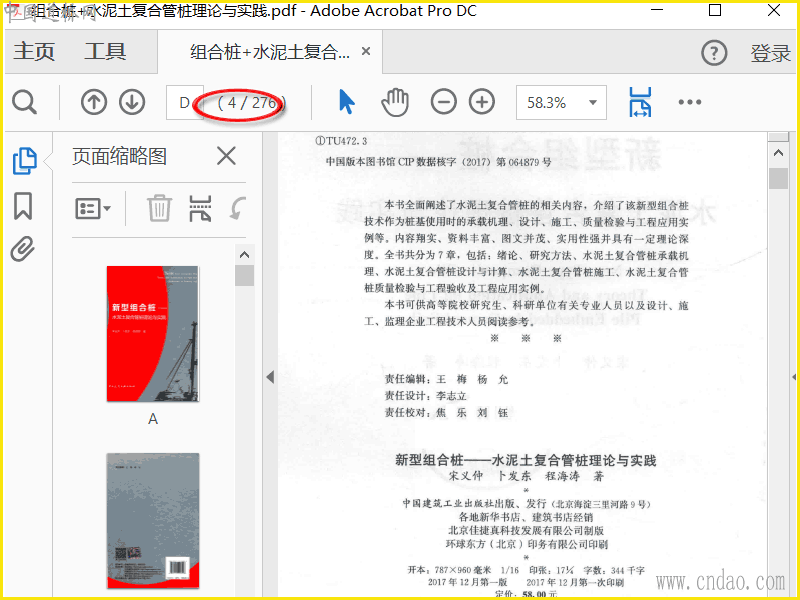Open thumbnail options dropdown menu
Screen dimensions: 800x600
click(93, 209)
